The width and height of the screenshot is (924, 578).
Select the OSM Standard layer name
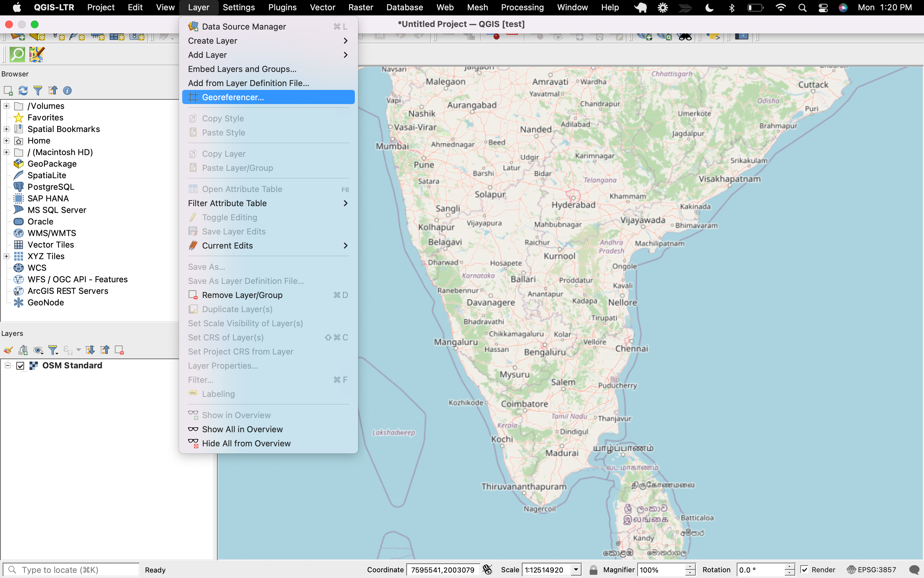click(x=72, y=365)
